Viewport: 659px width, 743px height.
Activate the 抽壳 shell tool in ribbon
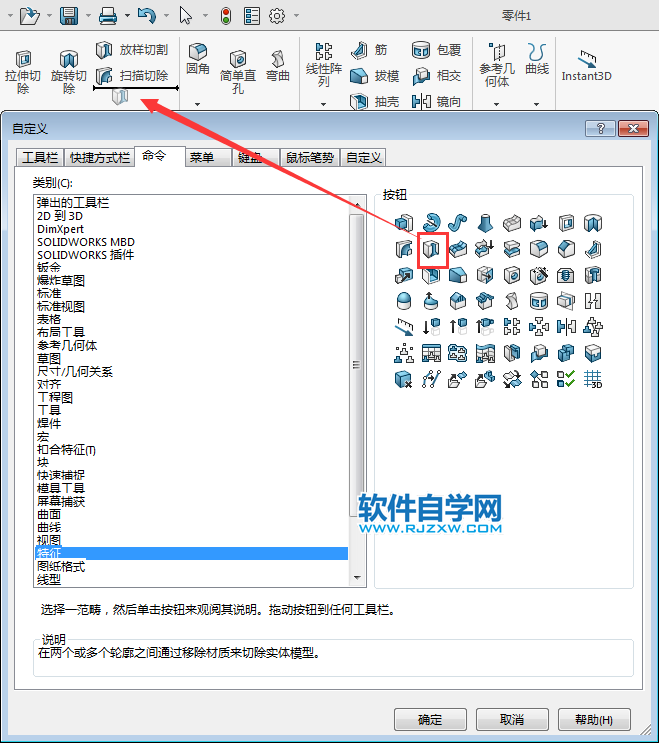click(x=374, y=101)
